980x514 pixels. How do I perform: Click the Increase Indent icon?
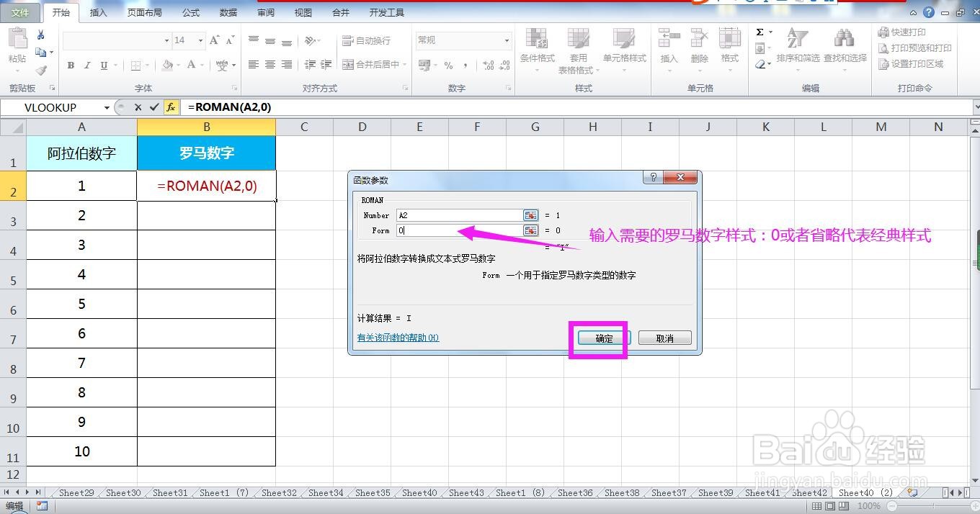[x=327, y=65]
